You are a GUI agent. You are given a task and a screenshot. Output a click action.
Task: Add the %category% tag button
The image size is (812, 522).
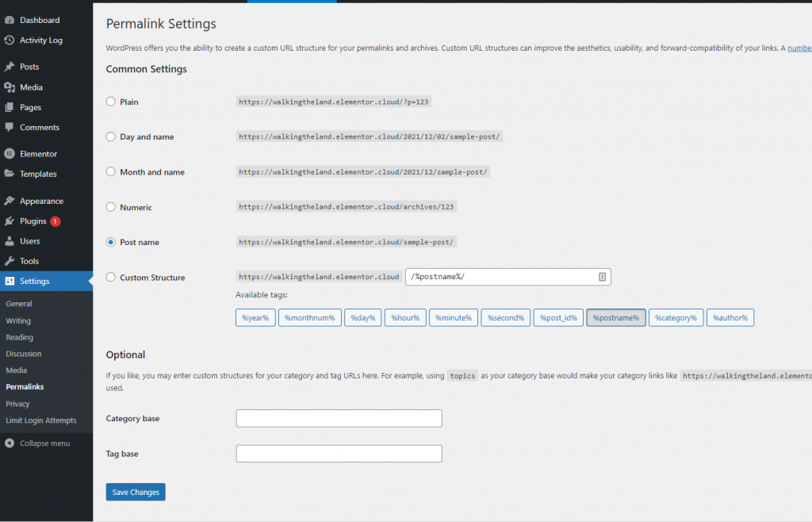(x=676, y=318)
